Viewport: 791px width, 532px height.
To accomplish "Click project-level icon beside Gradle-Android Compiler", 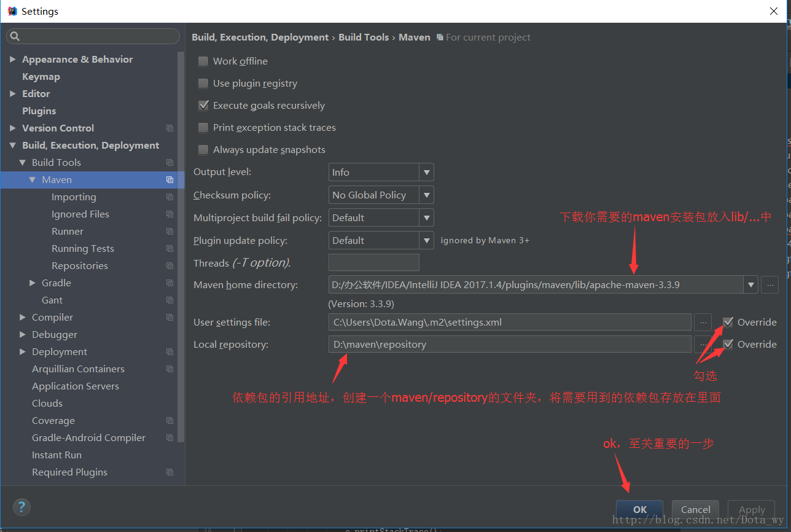I will (170, 438).
